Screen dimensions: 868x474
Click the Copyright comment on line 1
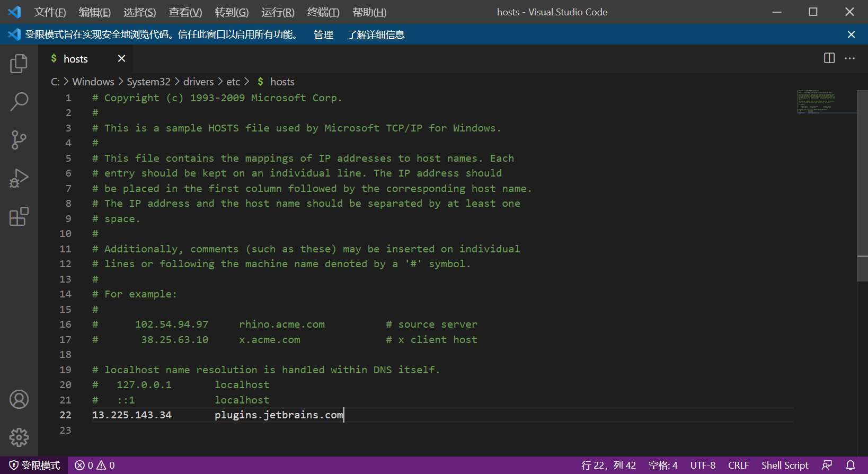pos(217,98)
